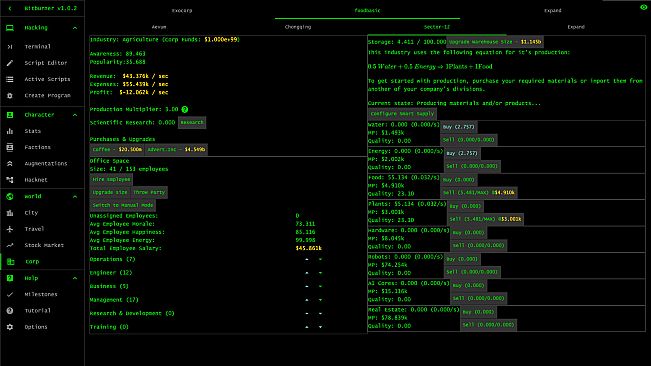Collapse the Help sidebar section

point(75,278)
